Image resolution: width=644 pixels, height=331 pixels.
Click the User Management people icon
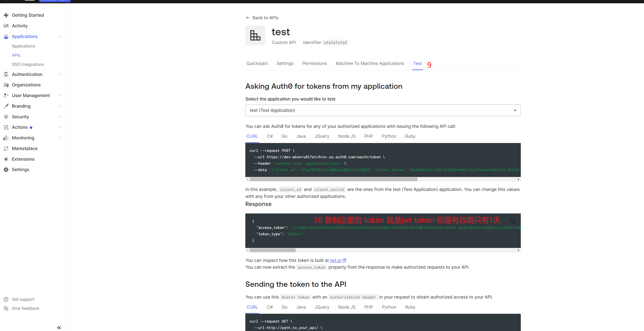point(6,95)
